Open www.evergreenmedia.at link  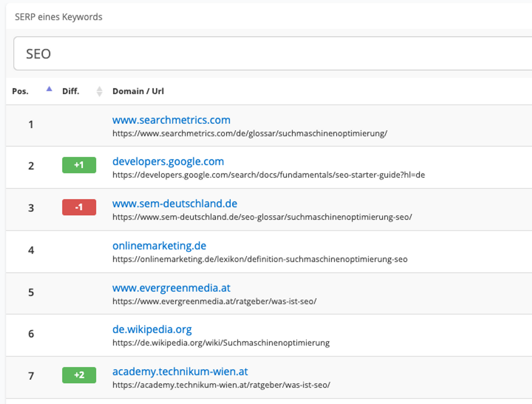click(x=171, y=288)
